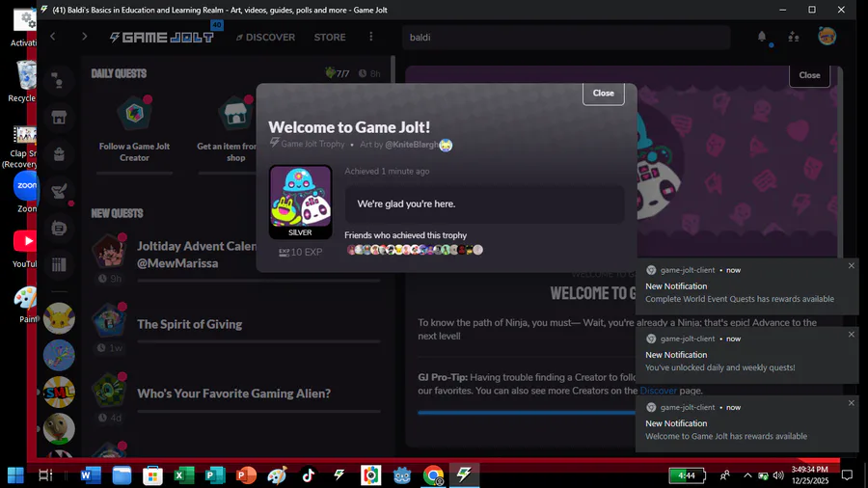Close the Welcome to Game Jolt trophy dialog
The height and width of the screenshot is (488, 868).
click(x=603, y=93)
